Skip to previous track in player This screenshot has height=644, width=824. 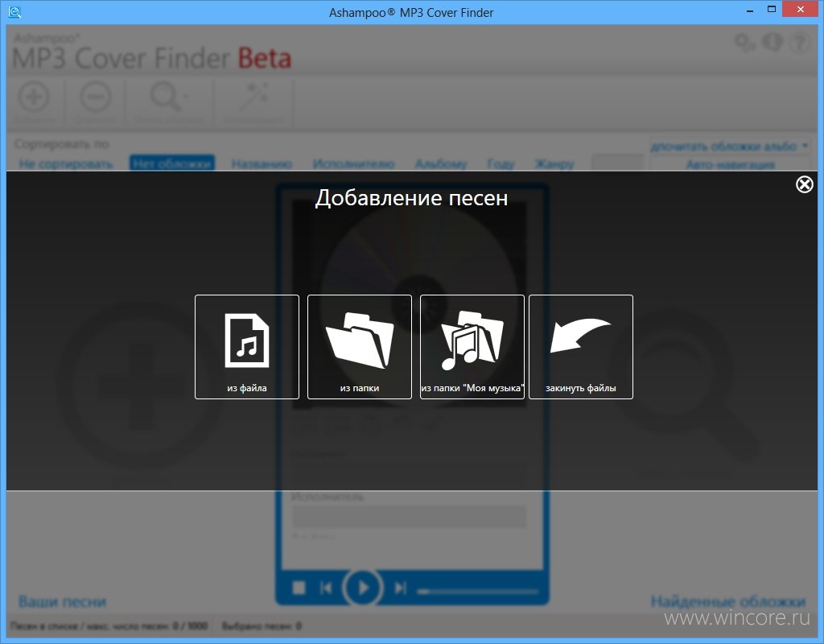(x=326, y=587)
